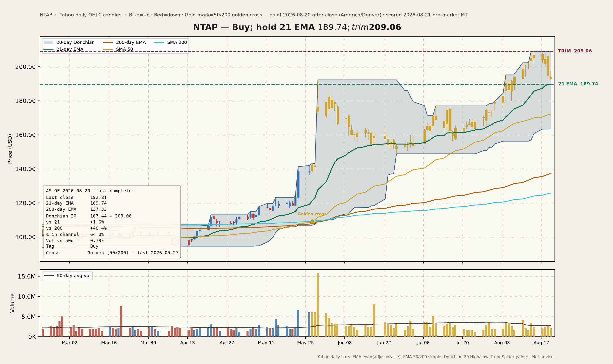The image size is (613, 364).
Task: Click the '% in channel 64.0%' row
Action: pyautogui.click(x=75, y=235)
